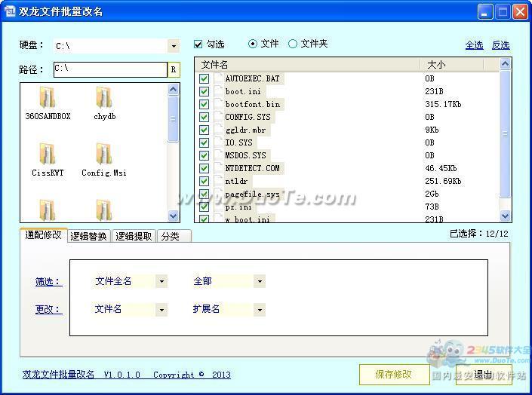The width and height of the screenshot is (532, 395).
Task: Open the 360SANDBOX folder icon
Action: tap(47, 97)
